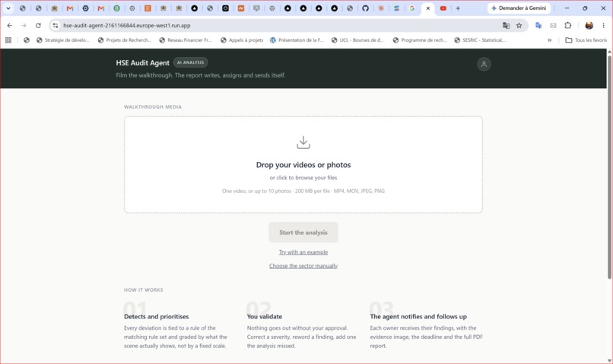The height and width of the screenshot is (364, 613).
Task: Click the download arrow icon in drop zone
Action: (x=303, y=143)
